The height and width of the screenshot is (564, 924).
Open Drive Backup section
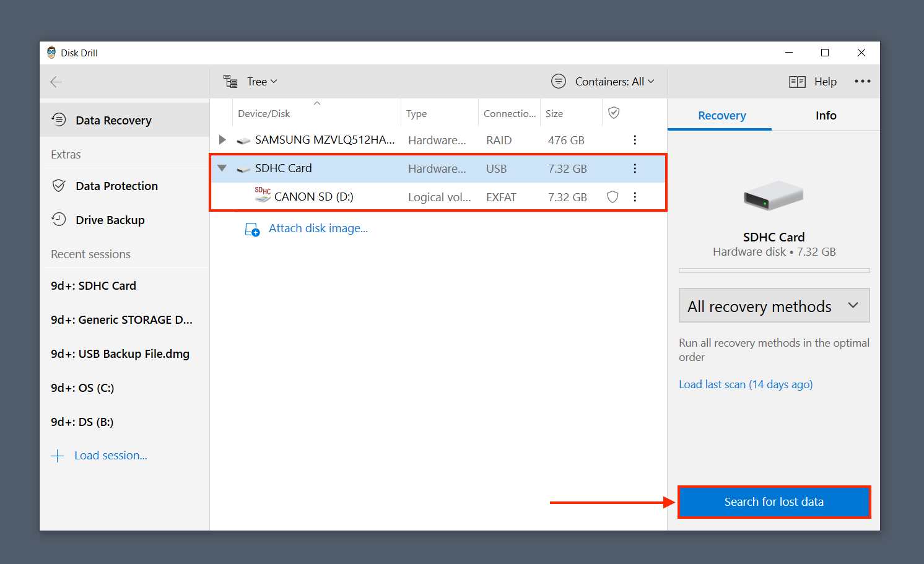[124, 220]
